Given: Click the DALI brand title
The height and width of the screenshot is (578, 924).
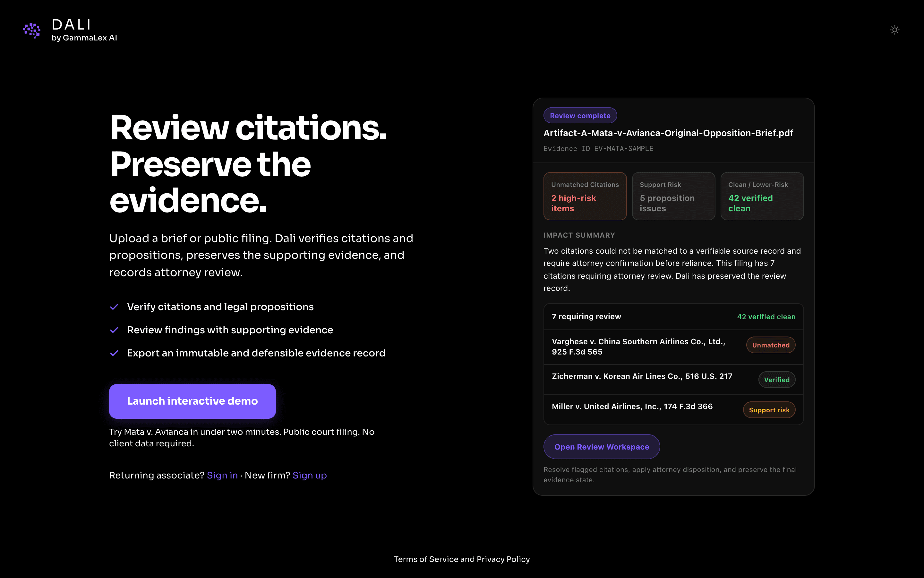Looking at the screenshot, I should click(72, 25).
